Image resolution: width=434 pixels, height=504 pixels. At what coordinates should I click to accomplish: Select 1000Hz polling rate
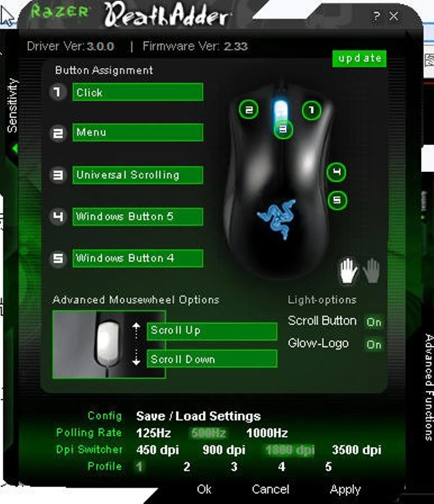pos(267,433)
